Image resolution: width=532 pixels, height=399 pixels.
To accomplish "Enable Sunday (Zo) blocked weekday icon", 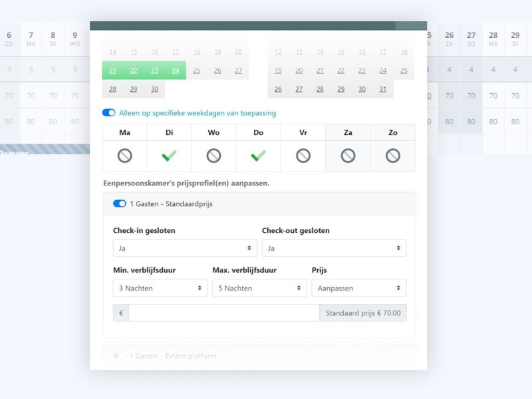I will (x=393, y=156).
